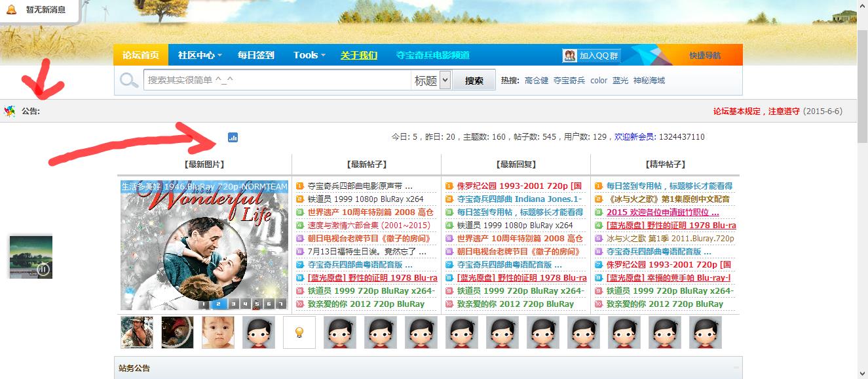Open the Wonderful Life poster image
Viewport: 868px width, 379px height.
coord(204,245)
